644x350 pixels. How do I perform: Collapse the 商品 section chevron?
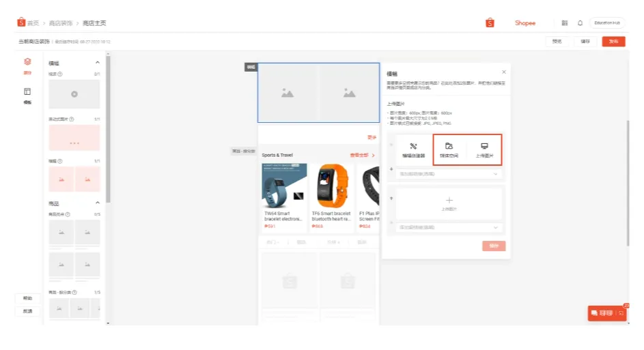coord(98,203)
